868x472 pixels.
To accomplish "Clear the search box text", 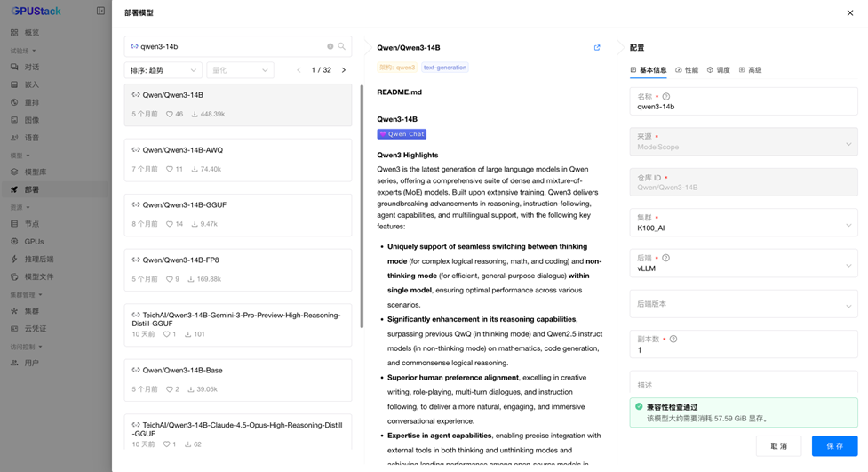I will [x=330, y=46].
